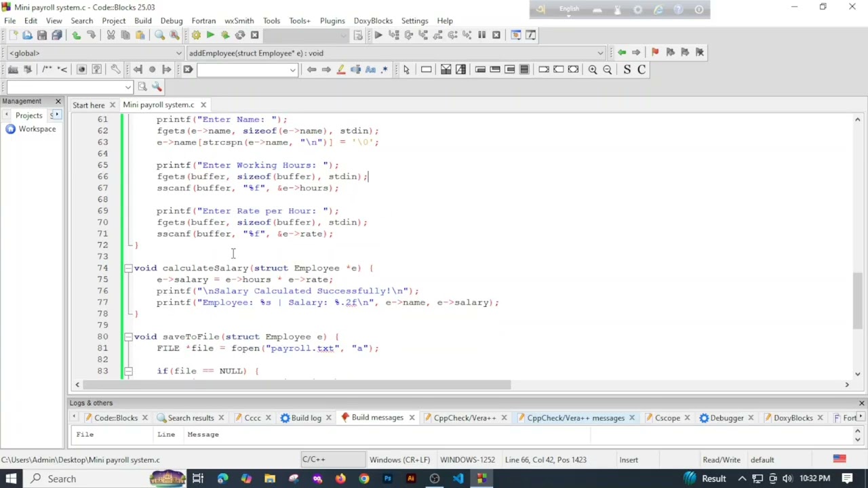Click the Build gear icon
868x488 pixels.
(196, 35)
